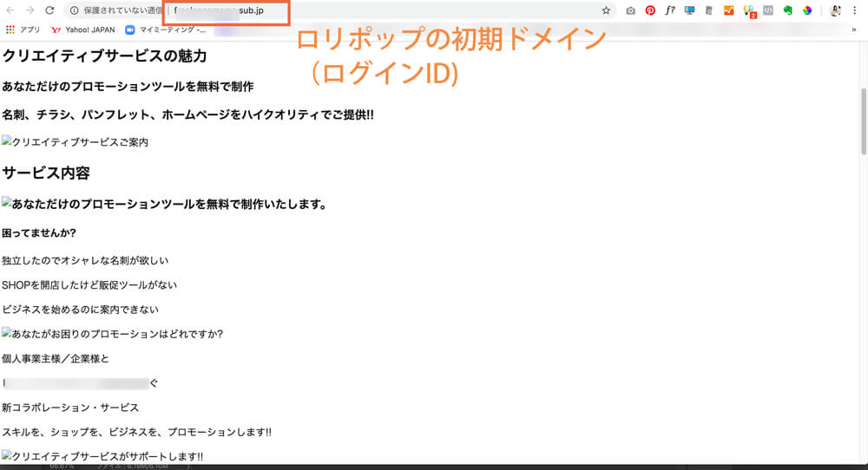Open the blue monitor extension
This screenshot has width=868, height=470.
(689, 10)
